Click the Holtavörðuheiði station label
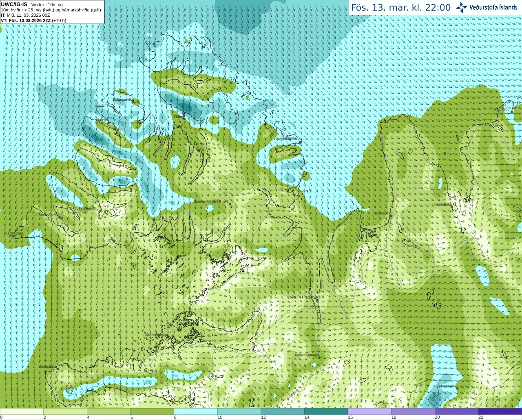Image resolution: width=522 pixels, height=420 pixels. click(x=306, y=355)
